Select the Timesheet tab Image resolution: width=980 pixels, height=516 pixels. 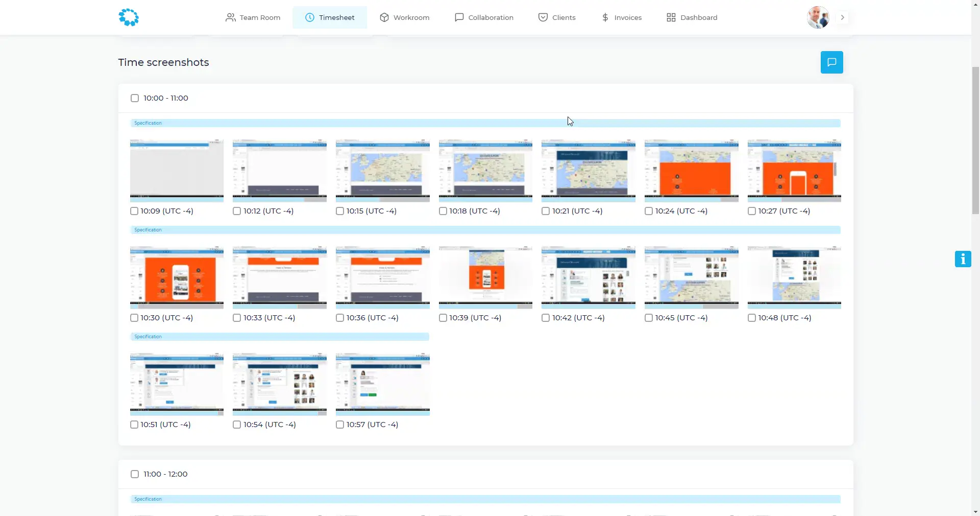(x=330, y=17)
